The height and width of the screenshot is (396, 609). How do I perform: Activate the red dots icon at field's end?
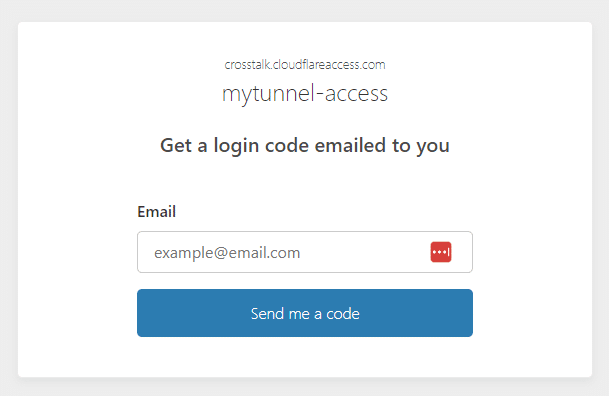(x=441, y=252)
